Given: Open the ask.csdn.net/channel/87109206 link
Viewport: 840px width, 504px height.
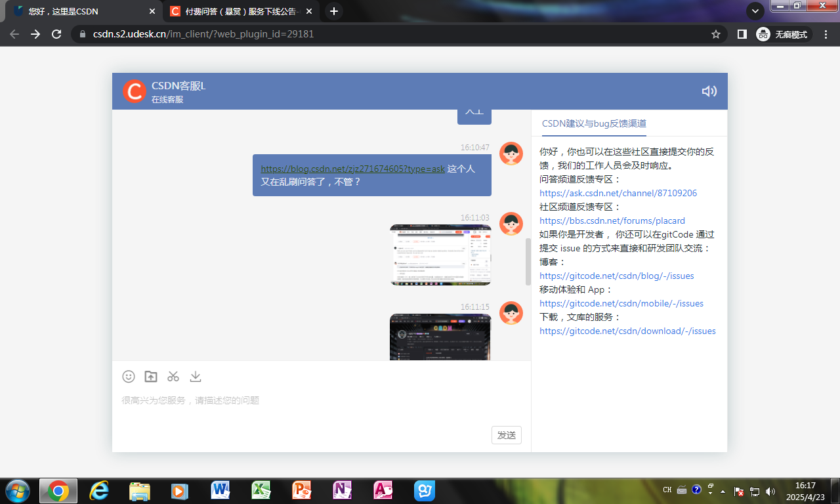Looking at the screenshot, I should (618, 193).
